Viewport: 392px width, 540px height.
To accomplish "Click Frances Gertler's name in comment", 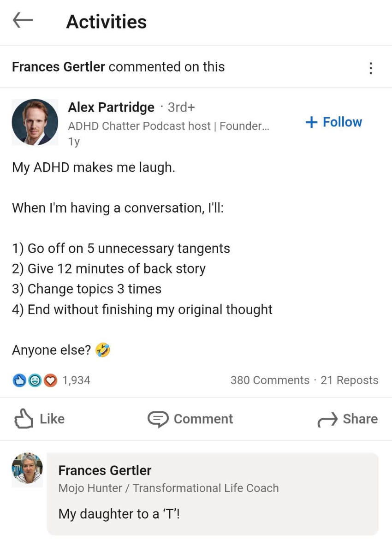I will pos(105,470).
